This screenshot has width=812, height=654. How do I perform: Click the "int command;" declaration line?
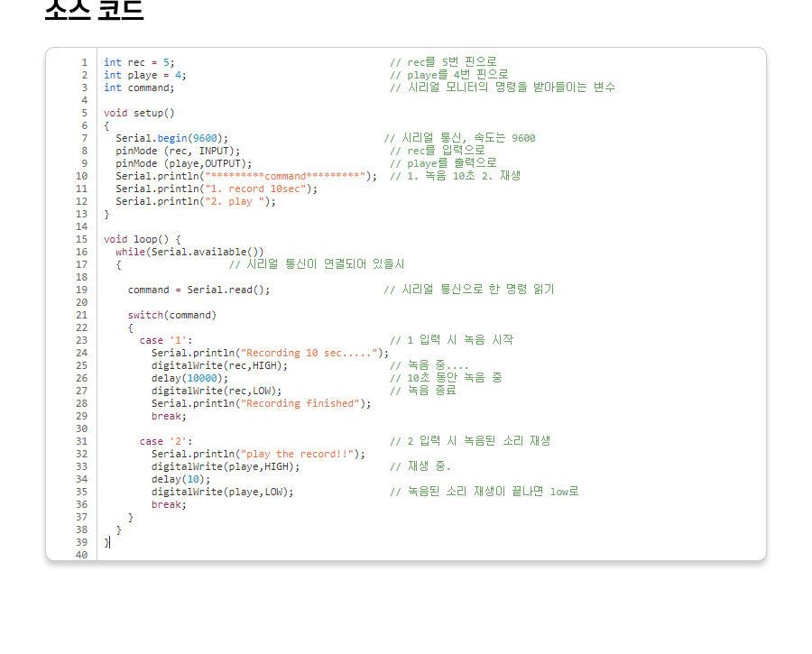tap(139, 88)
